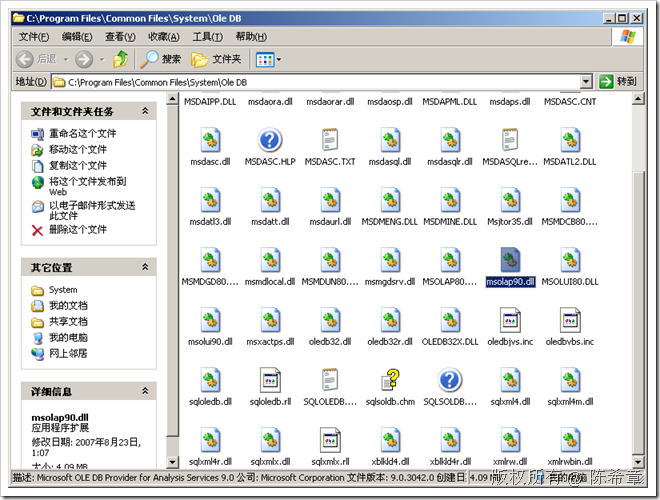
Task: Select the MSDATL2.DLL file icon
Action: coord(570,140)
